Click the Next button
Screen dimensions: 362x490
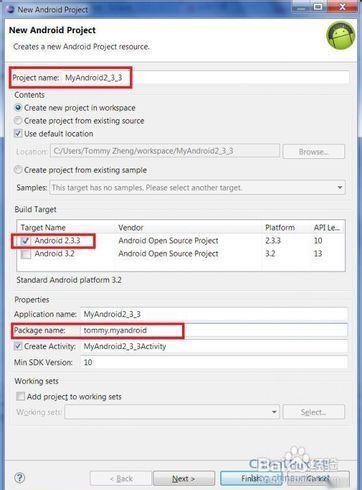point(184,479)
